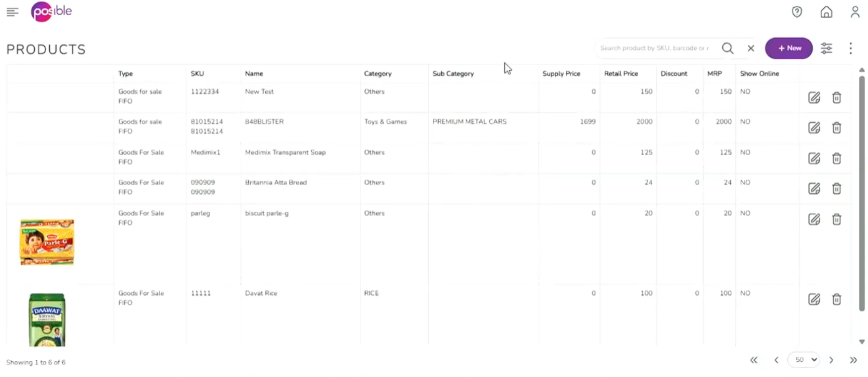Viewport: 868px width, 377px height.
Task: Click the help shield icon
Action: pos(797,12)
